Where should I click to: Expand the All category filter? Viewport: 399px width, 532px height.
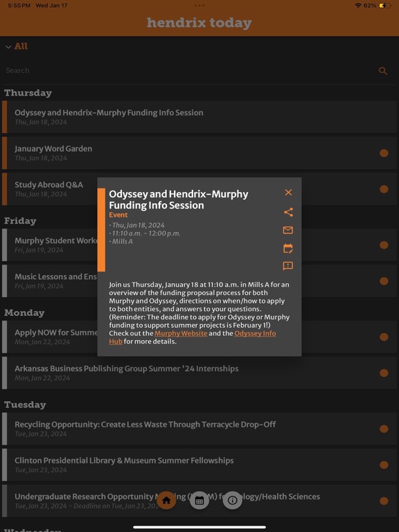coord(17,46)
